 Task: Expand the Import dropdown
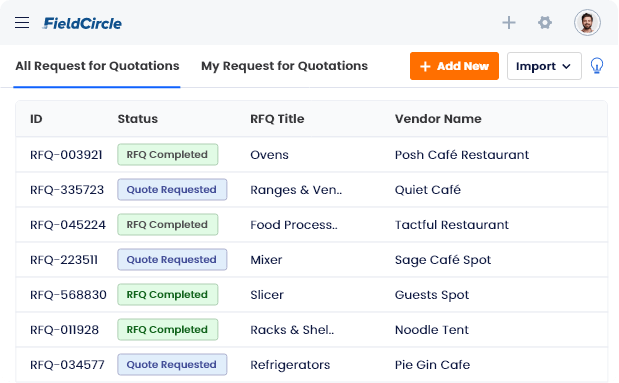point(544,66)
